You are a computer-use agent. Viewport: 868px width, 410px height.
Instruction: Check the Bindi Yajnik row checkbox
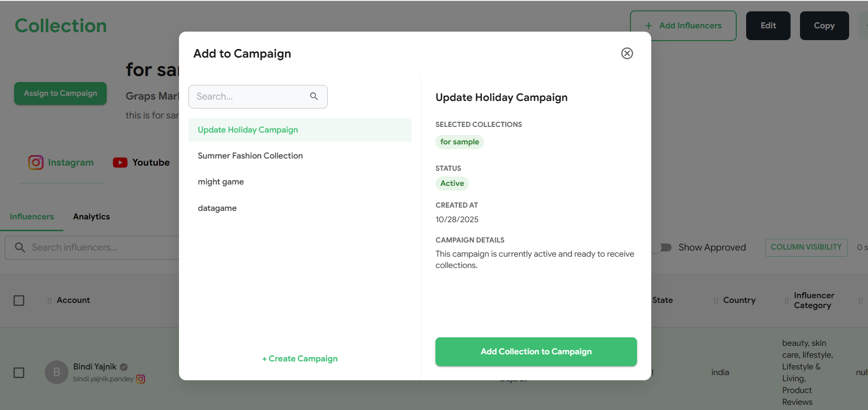click(x=19, y=373)
